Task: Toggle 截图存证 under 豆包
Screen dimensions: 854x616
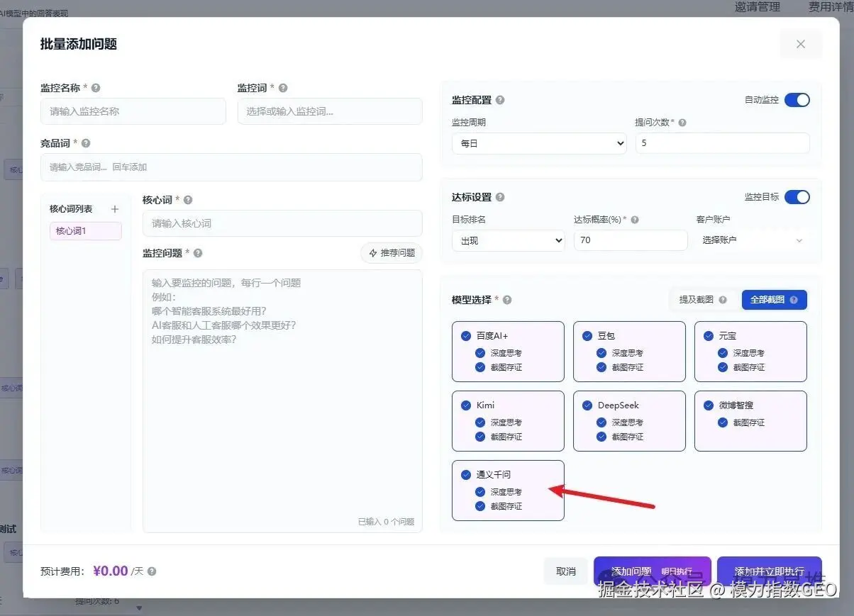Action: (x=602, y=367)
